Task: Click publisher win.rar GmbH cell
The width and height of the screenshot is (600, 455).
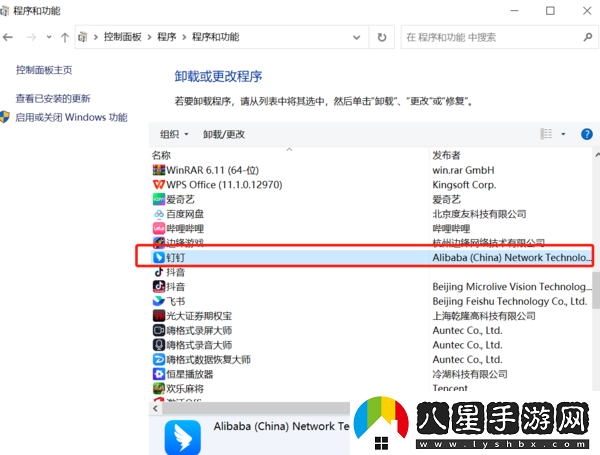Action: (463, 170)
